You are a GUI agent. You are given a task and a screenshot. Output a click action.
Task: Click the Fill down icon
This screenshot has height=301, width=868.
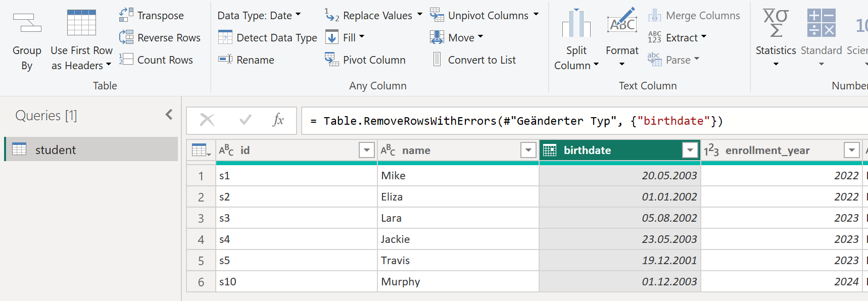click(x=332, y=37)
